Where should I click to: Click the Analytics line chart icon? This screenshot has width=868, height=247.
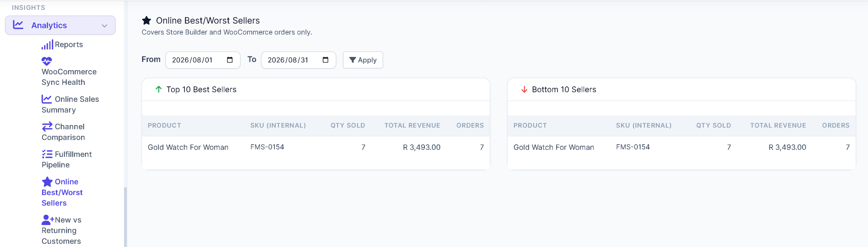tap(18, 25)
